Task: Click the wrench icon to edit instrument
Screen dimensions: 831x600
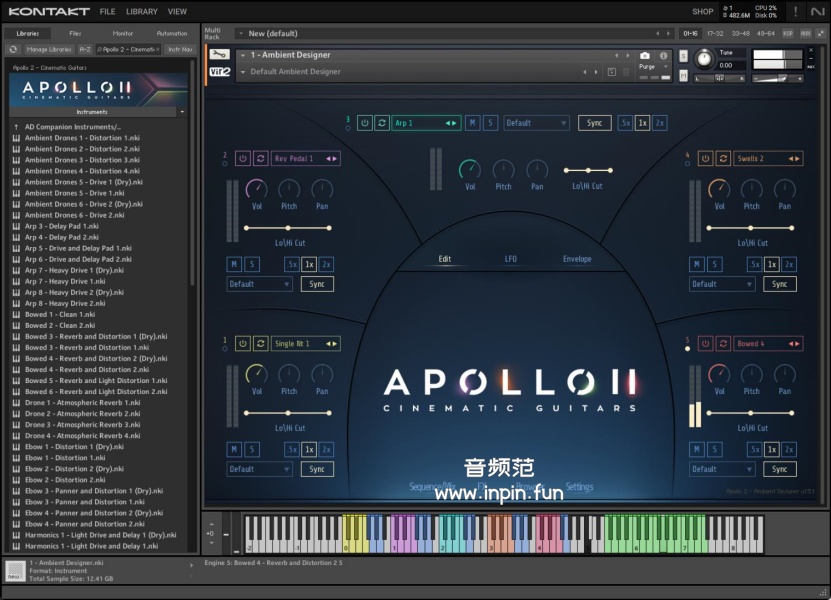Action: (x=219, y=54)
